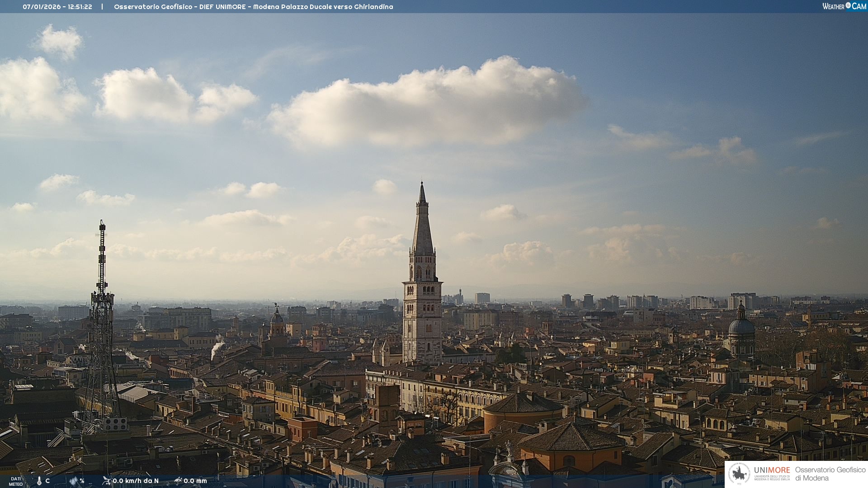Click the humidity percent symbol
The width and height of the screenshot is (868, 488).
[x=82, y=481]
